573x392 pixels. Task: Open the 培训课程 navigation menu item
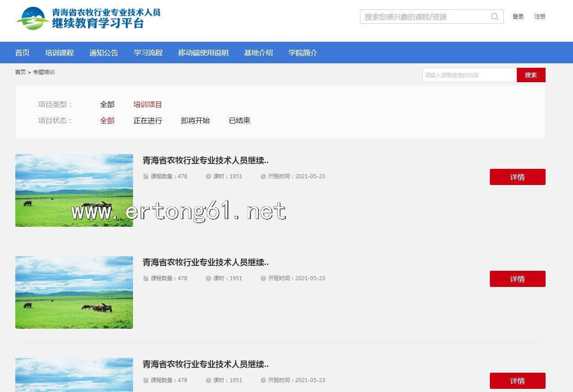coord(59,53)
